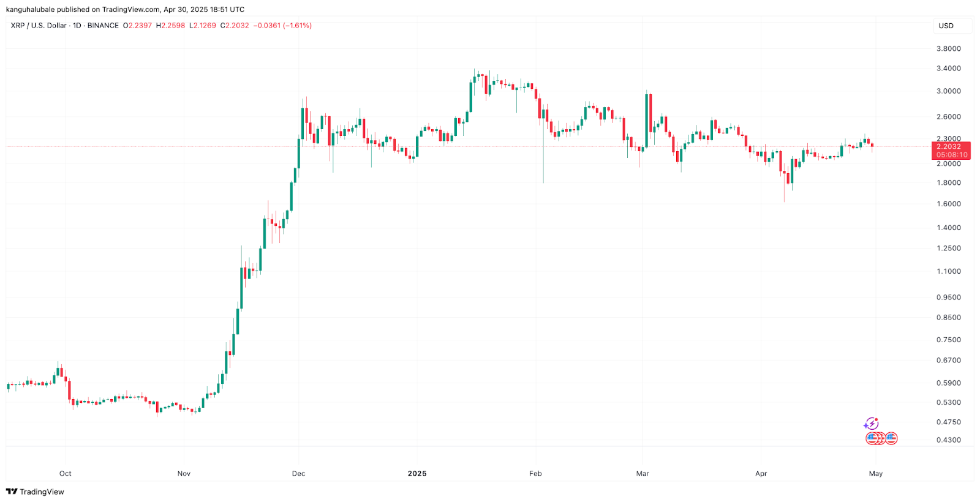Click the 0.4300 price scale label
The image size is (980, 502).
click(948, 440)
